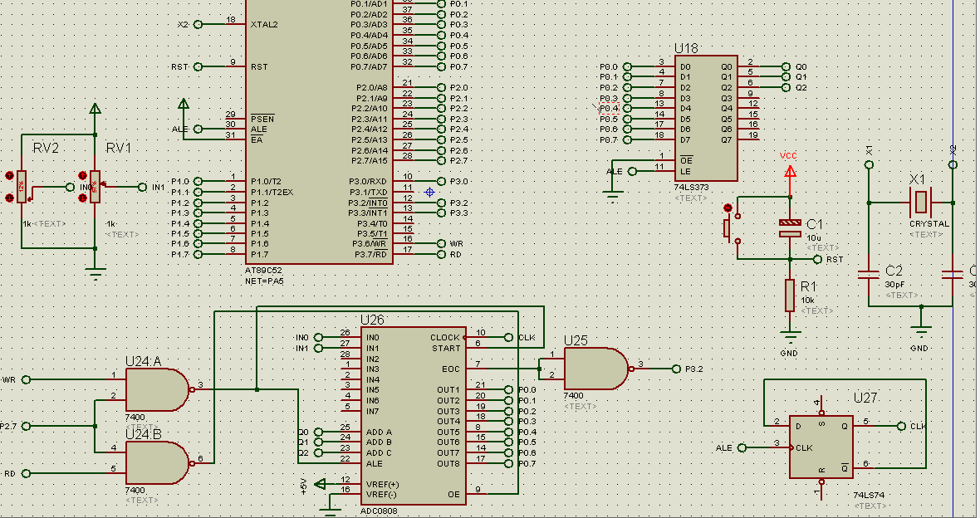Click the U27 74LS74 flip-flop body

(821, 447)
